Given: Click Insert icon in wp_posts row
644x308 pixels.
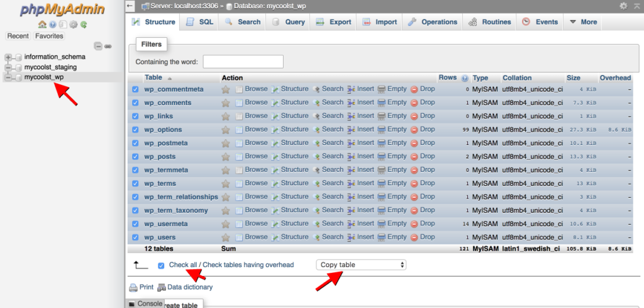Looking at the screenshot, I should tap(351, 157).
